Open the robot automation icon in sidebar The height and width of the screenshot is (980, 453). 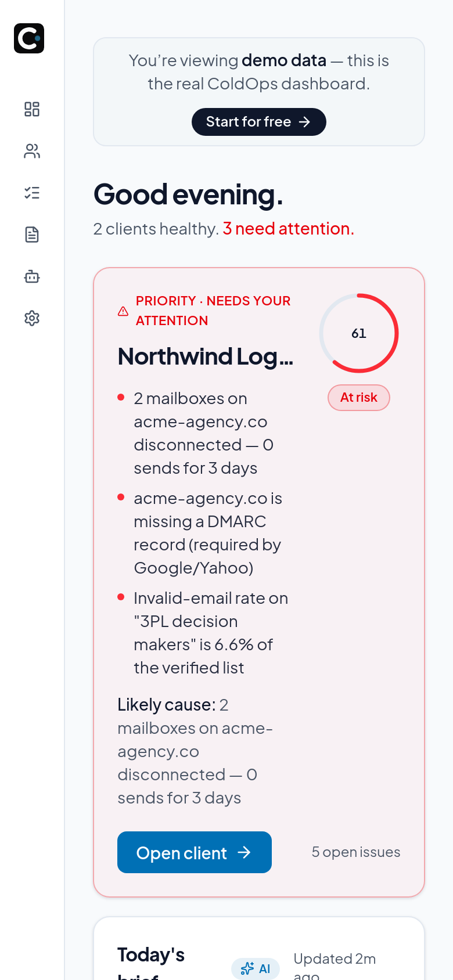click(x=32, y=276)
